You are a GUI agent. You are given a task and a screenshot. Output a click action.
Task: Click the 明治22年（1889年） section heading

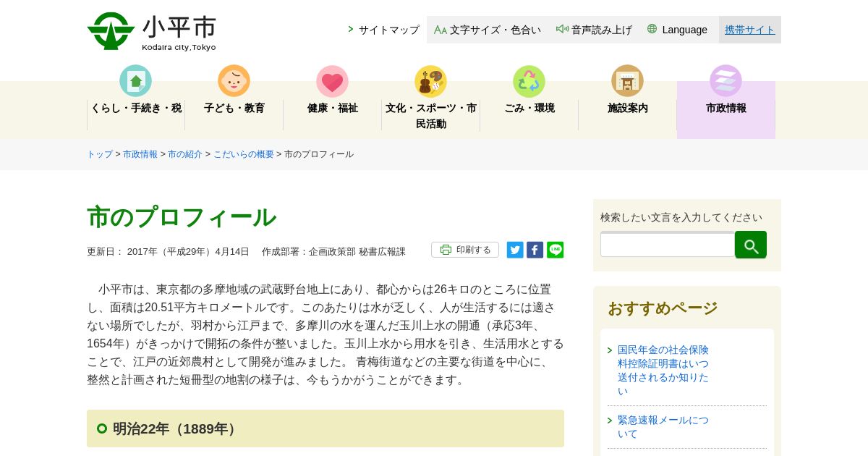click(x=176, y=428)
